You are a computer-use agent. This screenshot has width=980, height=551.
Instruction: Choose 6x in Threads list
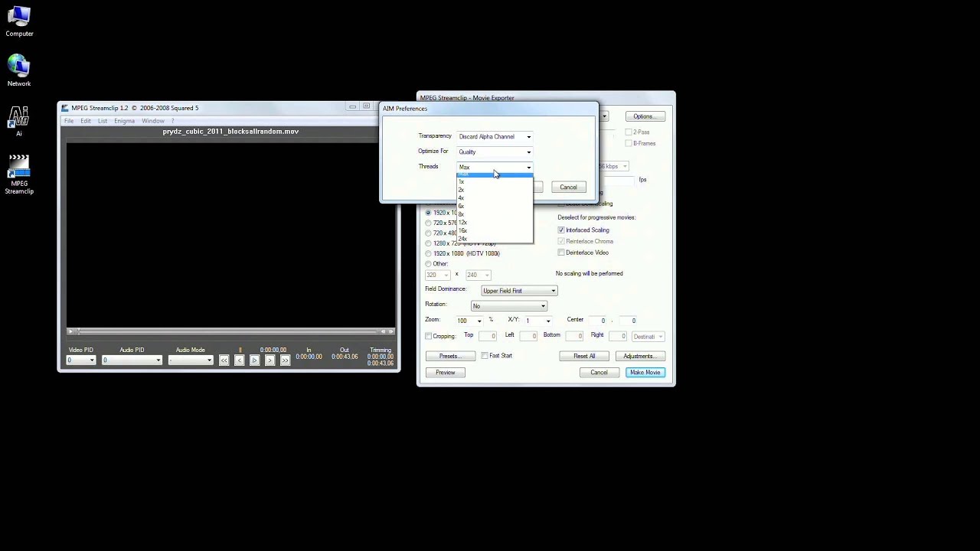(495, 207)
